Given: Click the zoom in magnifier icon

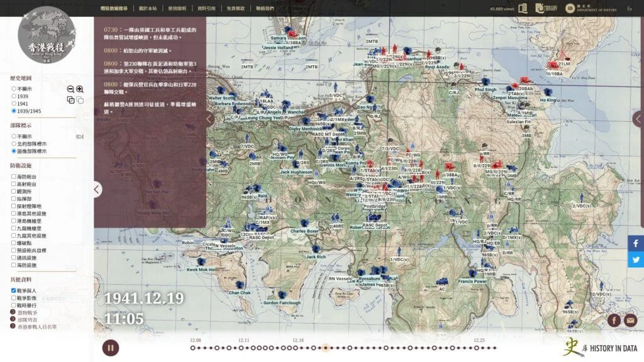Looking at the screenshot, I should pos(80,89).
